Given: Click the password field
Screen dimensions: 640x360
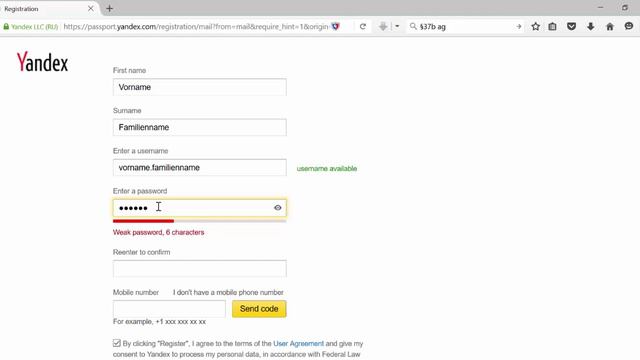Looking at the screenshot, I should click(x=200, y=208).
